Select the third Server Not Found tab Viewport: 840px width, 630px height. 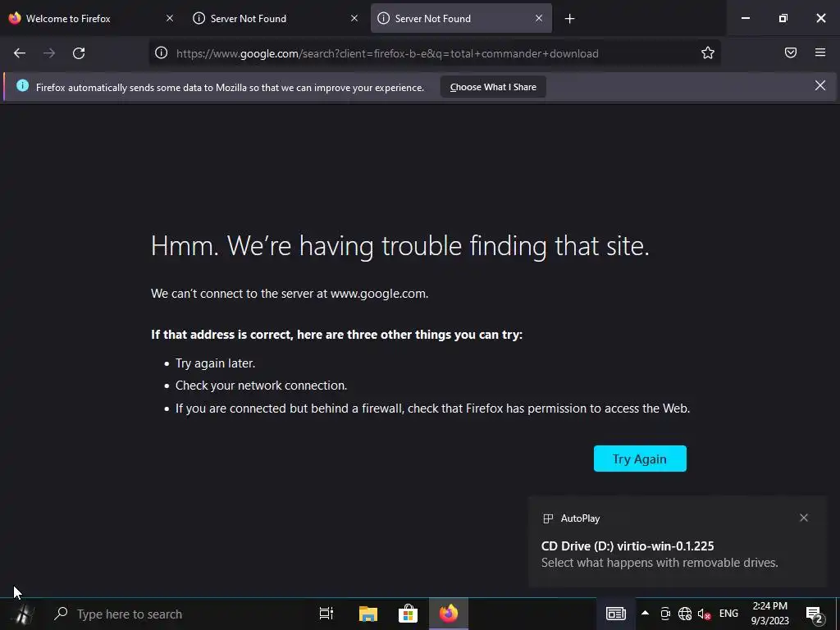[x=461, y=19]
